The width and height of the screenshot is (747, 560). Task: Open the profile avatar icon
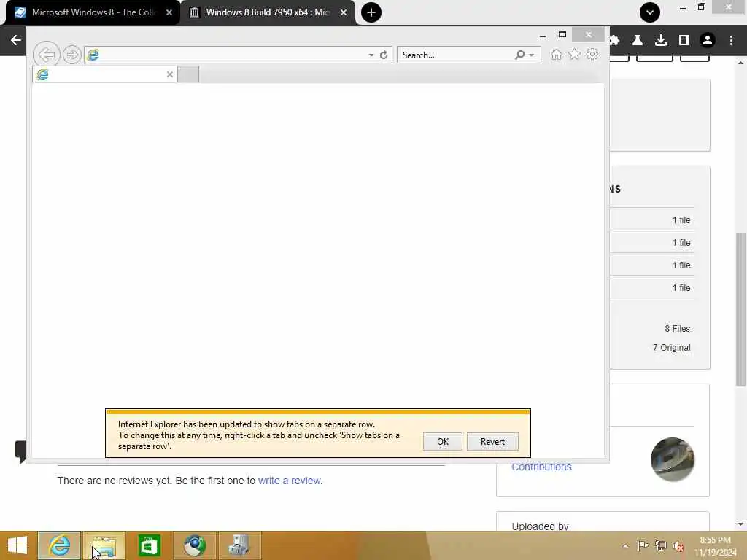pos(708,40)
